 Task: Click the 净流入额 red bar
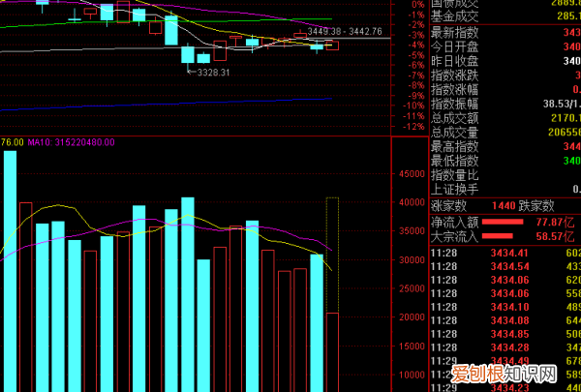510,221
